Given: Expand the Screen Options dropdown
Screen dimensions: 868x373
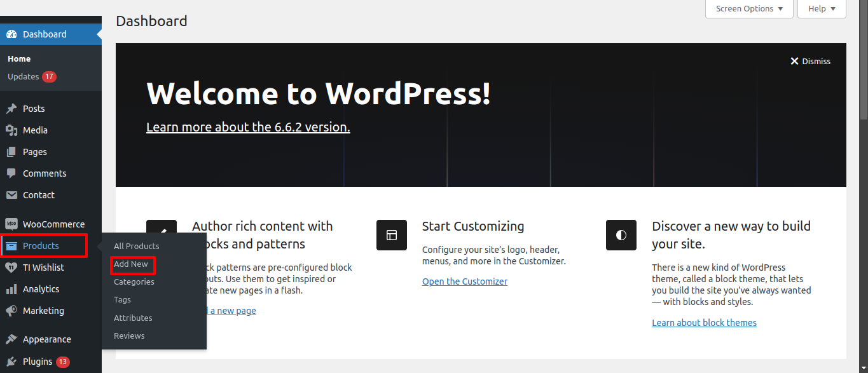Looking at the screenshot, I should coord(749,9).
